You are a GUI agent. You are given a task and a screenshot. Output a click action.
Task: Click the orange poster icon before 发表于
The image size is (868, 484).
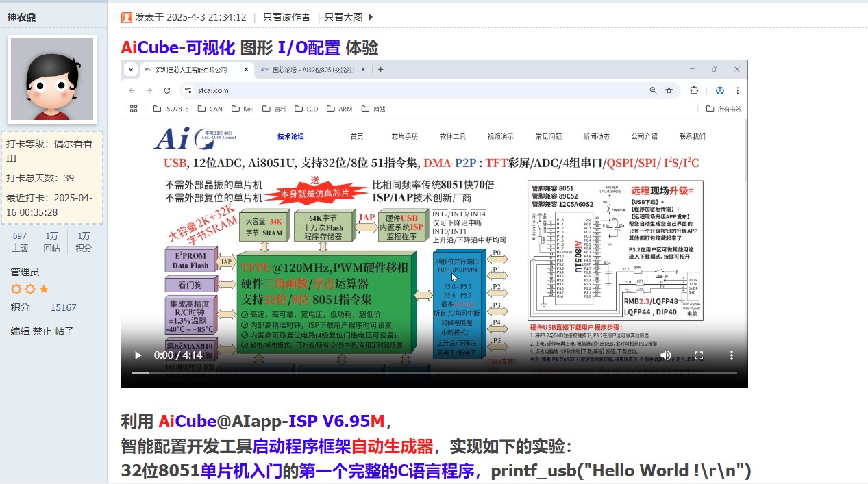tap(127, 17)
